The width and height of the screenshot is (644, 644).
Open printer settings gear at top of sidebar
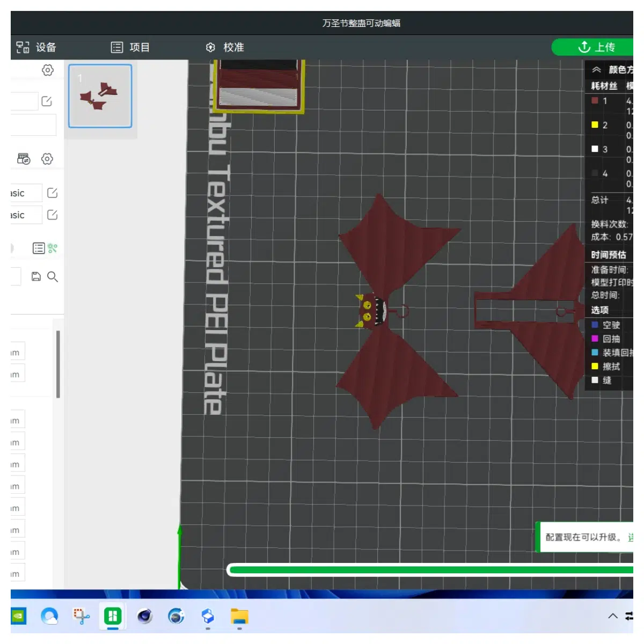tap(48, 70)
